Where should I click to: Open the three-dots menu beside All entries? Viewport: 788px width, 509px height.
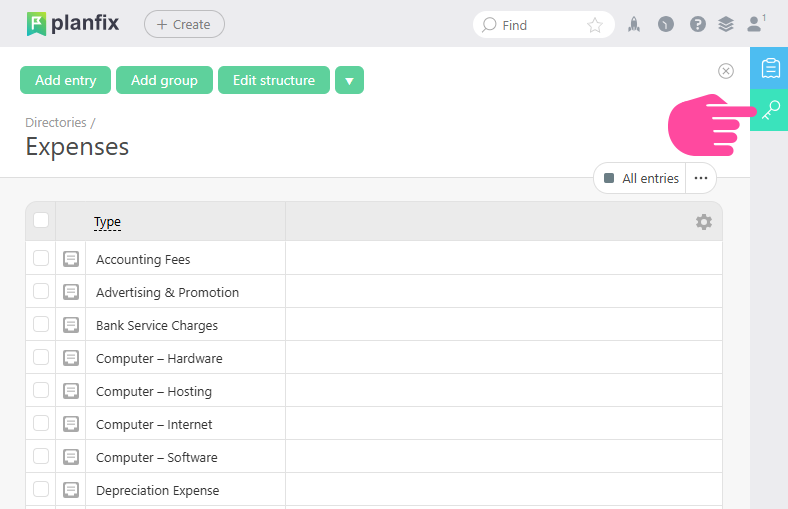click(x=701, y=178)
